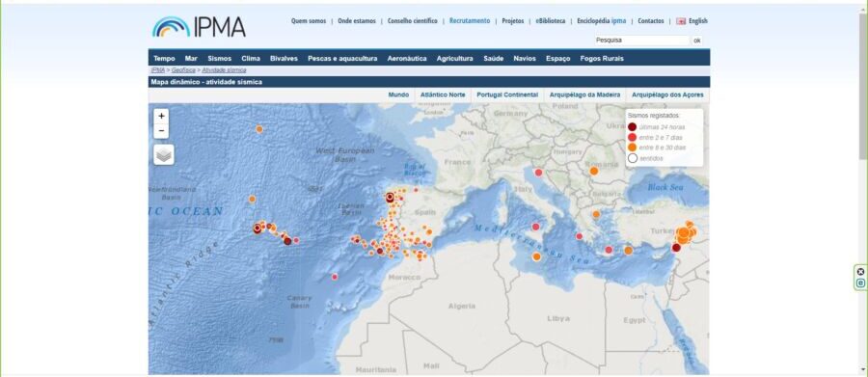Open the Projetos link

coord(513,21)
